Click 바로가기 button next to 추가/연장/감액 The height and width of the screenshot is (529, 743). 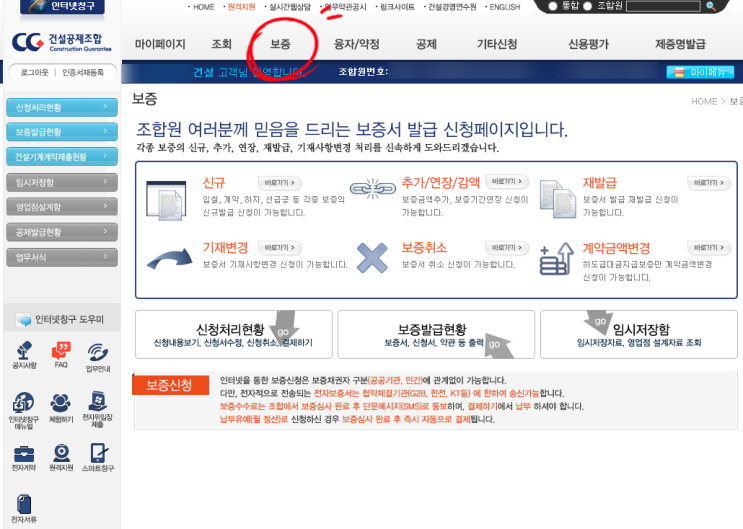[507, 182]
